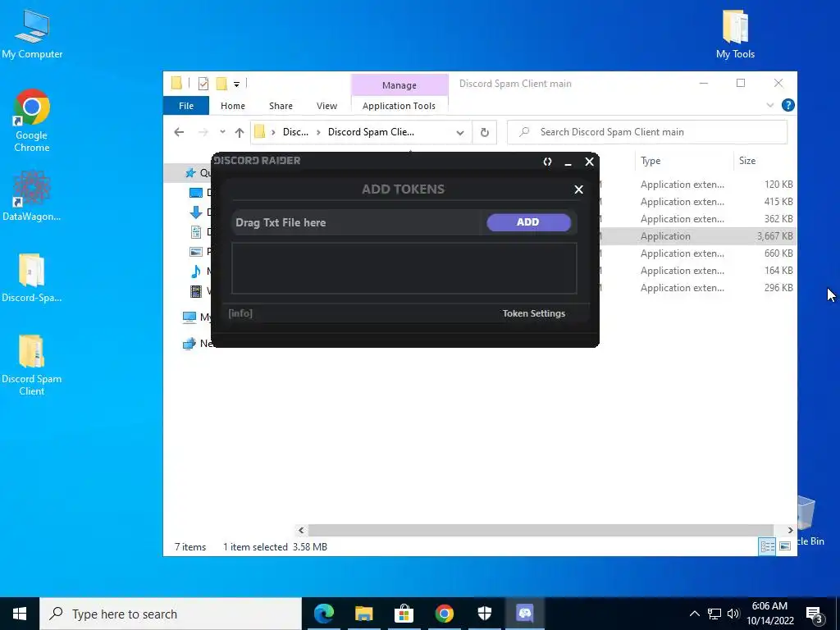Click the [info] label
Viewport: 840px width, 630px height.
(240, 313)
